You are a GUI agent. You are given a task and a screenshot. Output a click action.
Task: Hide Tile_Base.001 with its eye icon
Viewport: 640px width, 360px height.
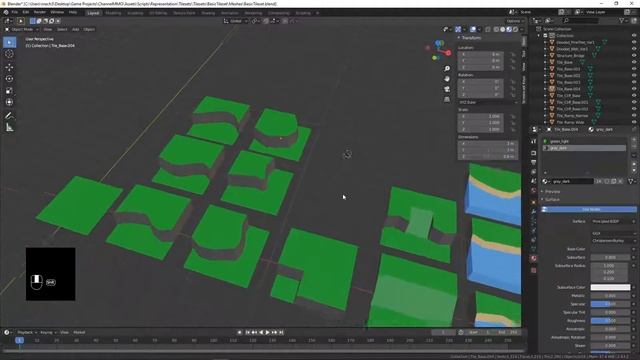click(634, 69)
